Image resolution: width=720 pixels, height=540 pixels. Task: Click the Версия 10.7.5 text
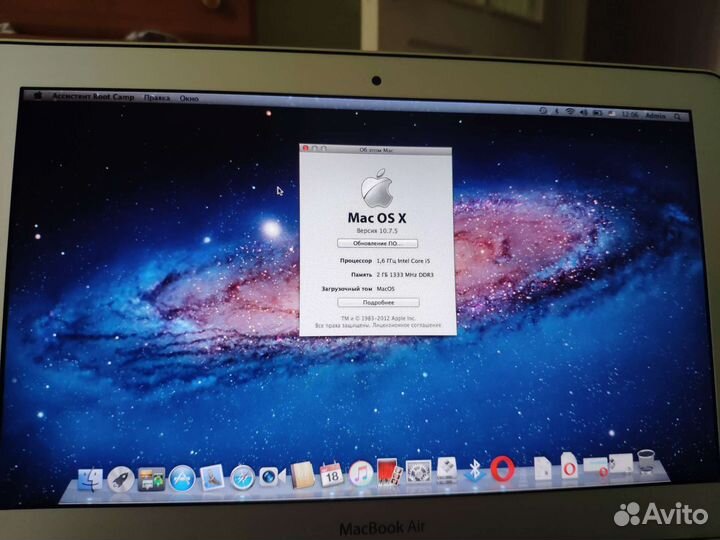click(377, 231)
